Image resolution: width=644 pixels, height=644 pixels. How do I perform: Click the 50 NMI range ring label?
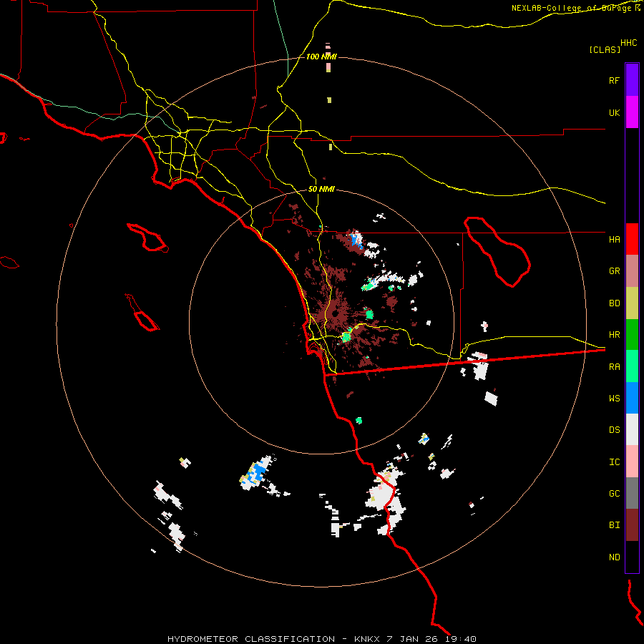coord(321,190)
